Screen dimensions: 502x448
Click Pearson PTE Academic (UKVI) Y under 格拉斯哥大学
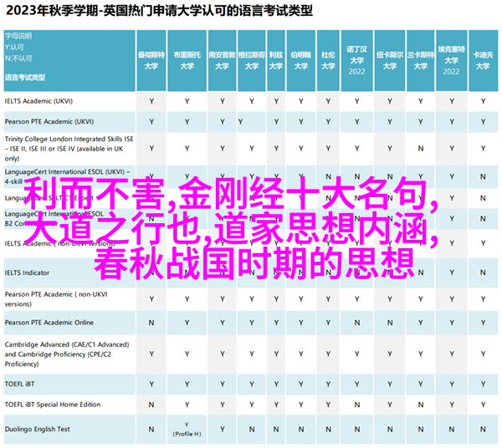[x=240, y=122]
